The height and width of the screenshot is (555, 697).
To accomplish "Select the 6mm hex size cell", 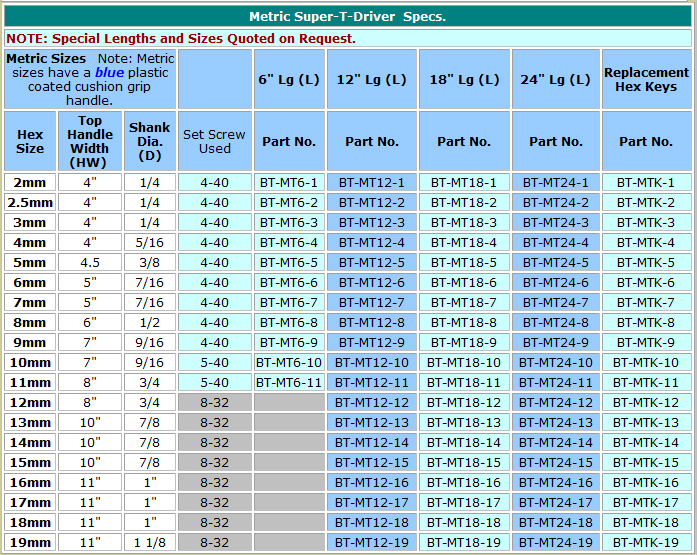I will [30, 282].
